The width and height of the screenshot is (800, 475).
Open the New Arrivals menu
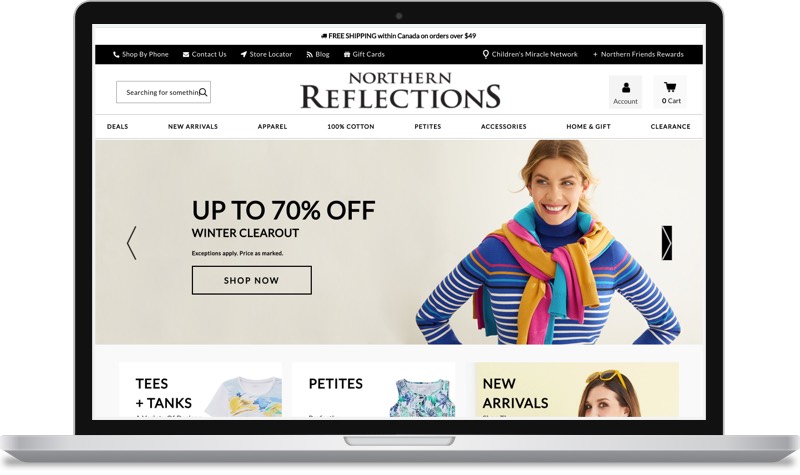(x=193, y=127)
